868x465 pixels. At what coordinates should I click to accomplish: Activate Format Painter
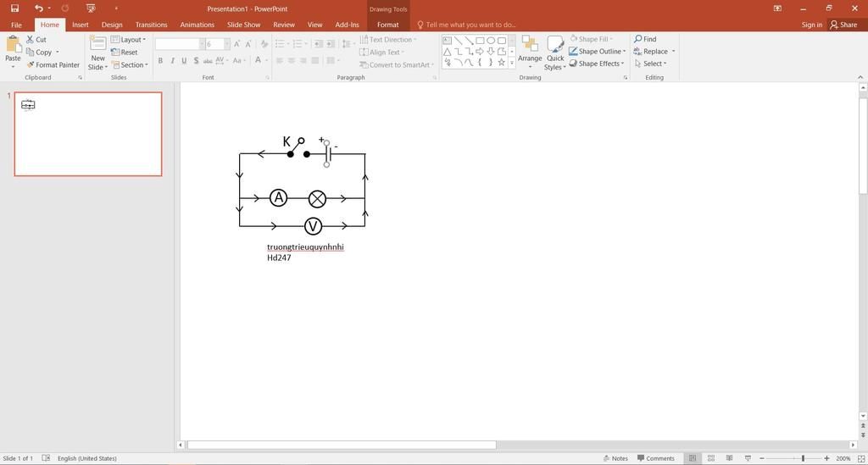(x=53, y=64)
